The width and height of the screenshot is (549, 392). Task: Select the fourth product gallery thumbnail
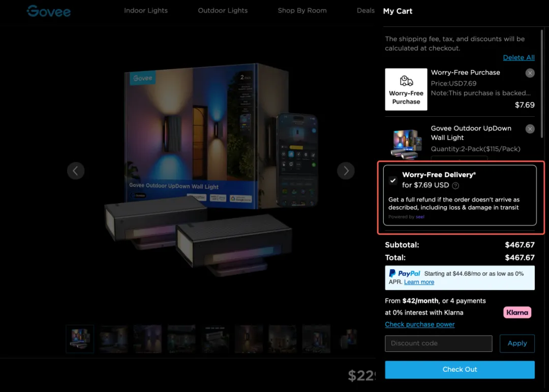pos(181,339)
